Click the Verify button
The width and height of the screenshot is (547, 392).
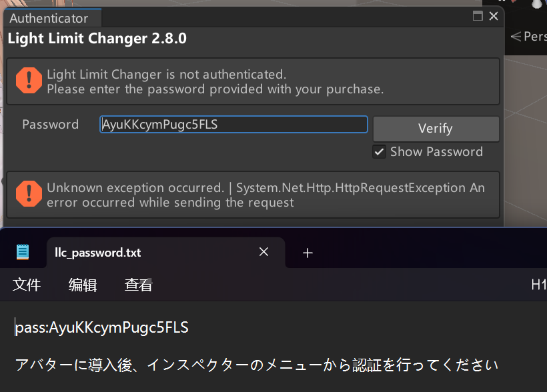(x=436, y=129)
